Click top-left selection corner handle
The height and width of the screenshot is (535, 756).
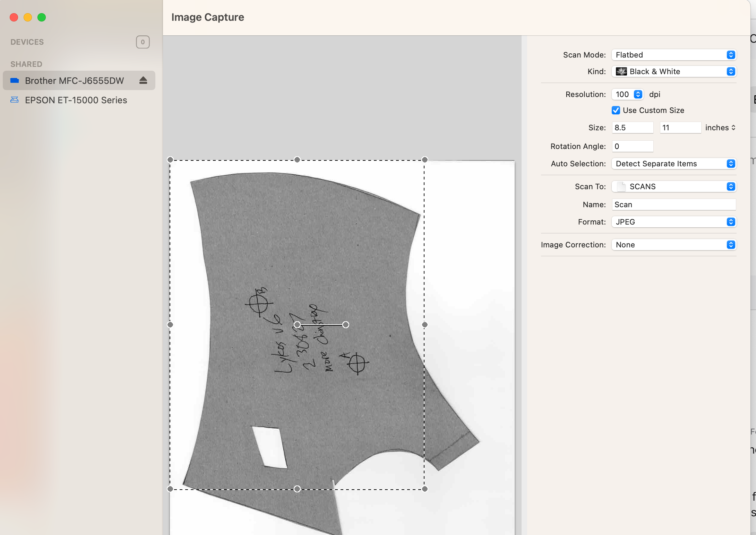point(170,160)
